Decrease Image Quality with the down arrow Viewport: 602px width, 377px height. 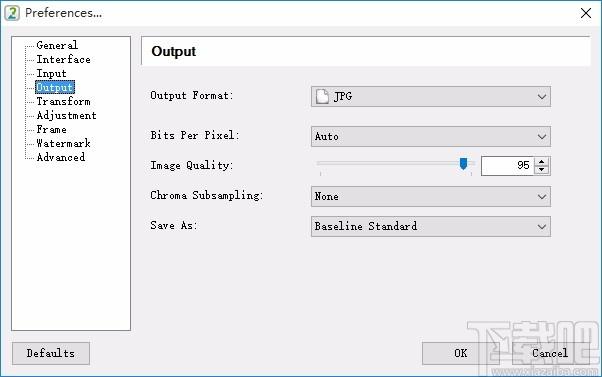coord(541,170)
